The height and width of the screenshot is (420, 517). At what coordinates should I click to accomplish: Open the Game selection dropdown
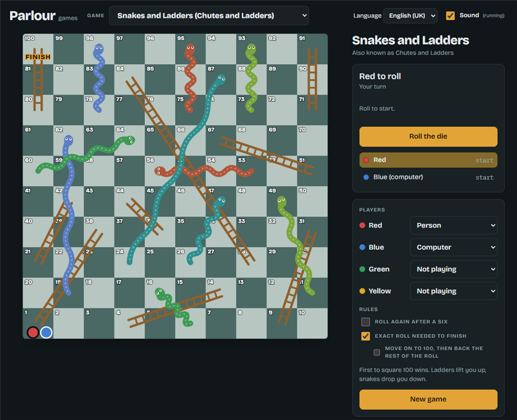(x=209, y=16)
